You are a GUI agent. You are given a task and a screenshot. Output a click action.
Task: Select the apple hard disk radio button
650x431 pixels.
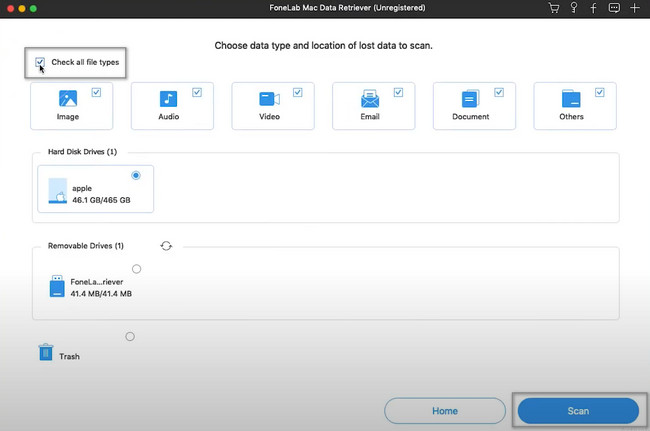coord(136,175)
